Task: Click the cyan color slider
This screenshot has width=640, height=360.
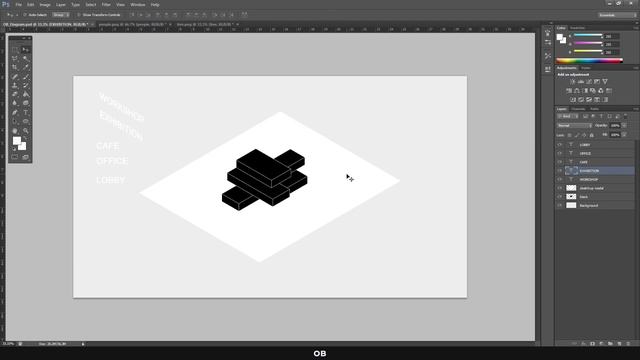Action: (588, 35)
